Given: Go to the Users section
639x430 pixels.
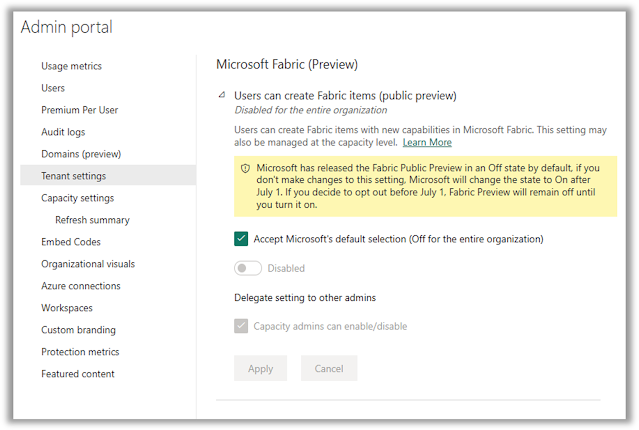Looking at the screenshot, I should click(53, 88).
